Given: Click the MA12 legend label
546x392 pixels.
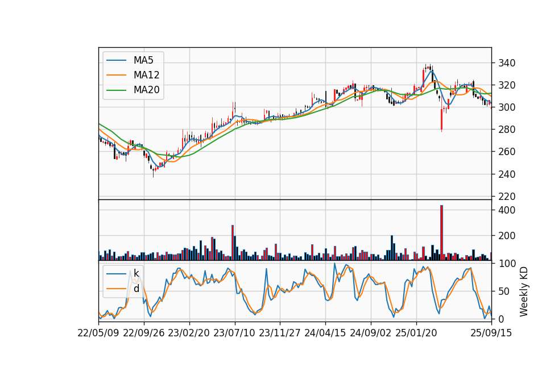Looking at the screenshot, I should click(x=146, y=75).
